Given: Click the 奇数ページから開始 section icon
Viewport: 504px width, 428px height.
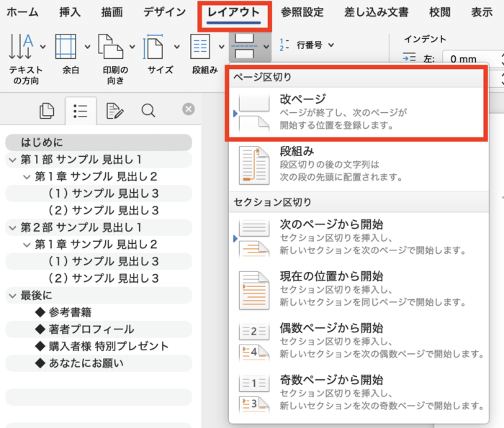Looking at the screenshot, I should click(254, 393).
